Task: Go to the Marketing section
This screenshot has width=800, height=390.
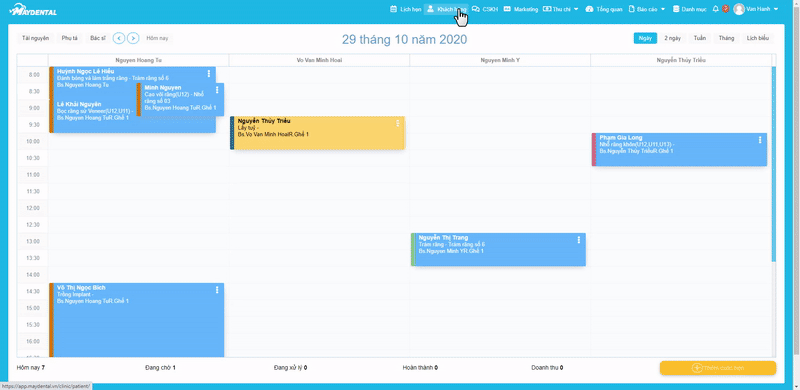Action: 520,9
